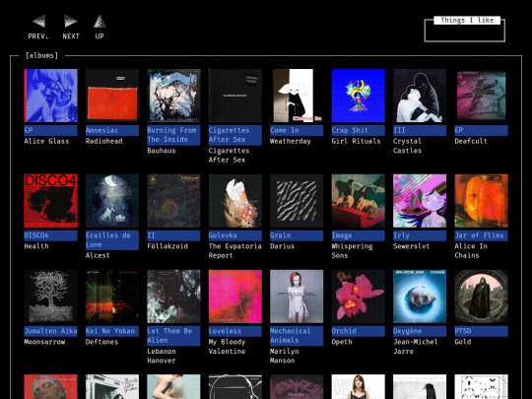532x399 pixels.
Task: Click the Ecailles de Lune link
Action: point(112,240)
